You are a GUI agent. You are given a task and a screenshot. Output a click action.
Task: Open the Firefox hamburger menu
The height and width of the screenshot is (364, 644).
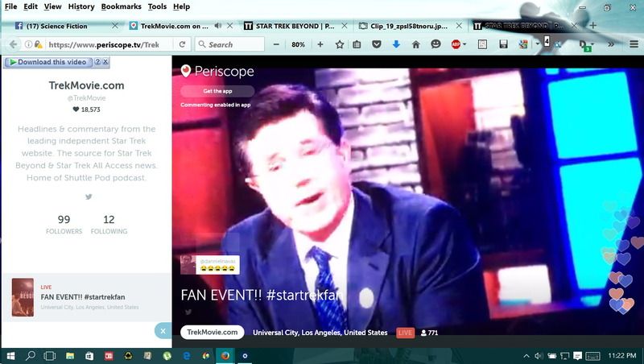634,44
